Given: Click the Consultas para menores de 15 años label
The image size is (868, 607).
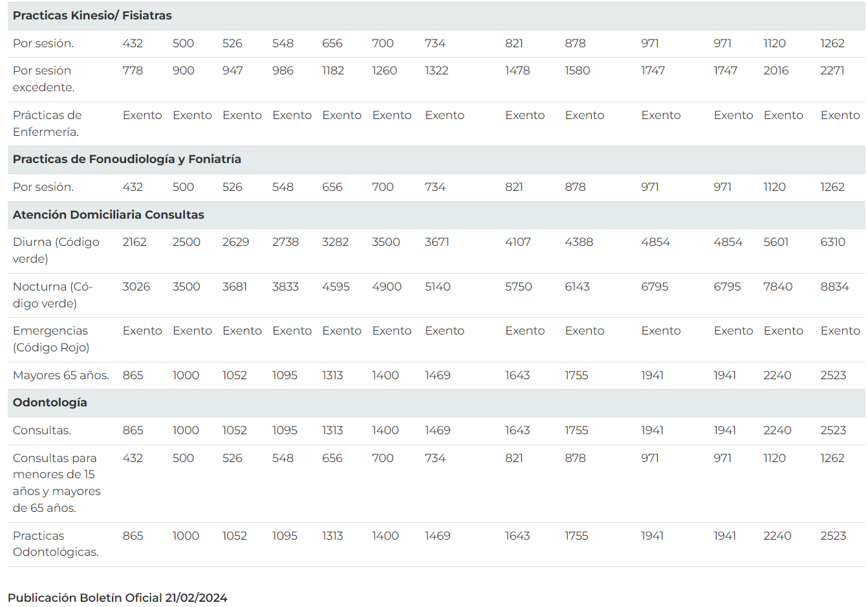Looking at the screenshot, I should [x=57, y=483].
